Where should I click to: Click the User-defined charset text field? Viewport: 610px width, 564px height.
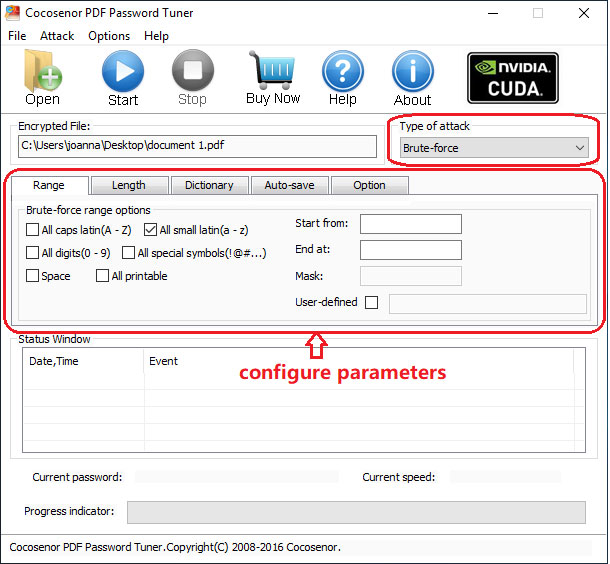[x=488, y=304]
